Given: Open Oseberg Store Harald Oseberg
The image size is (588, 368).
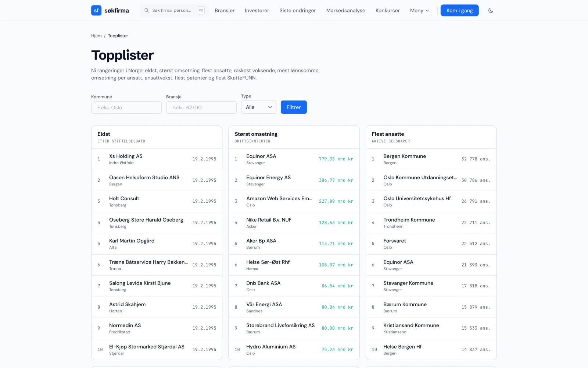Looking at the screenshot, I should 157,223.
